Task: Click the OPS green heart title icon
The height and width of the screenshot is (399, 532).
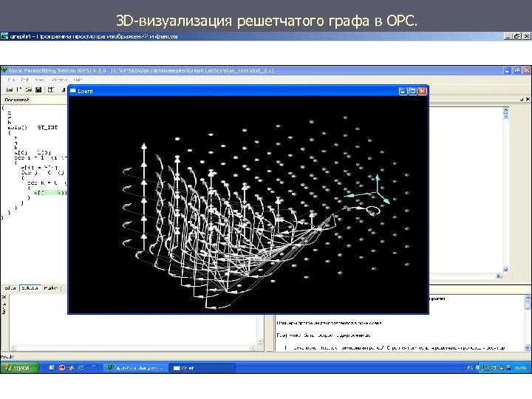Action: point(4,70)
